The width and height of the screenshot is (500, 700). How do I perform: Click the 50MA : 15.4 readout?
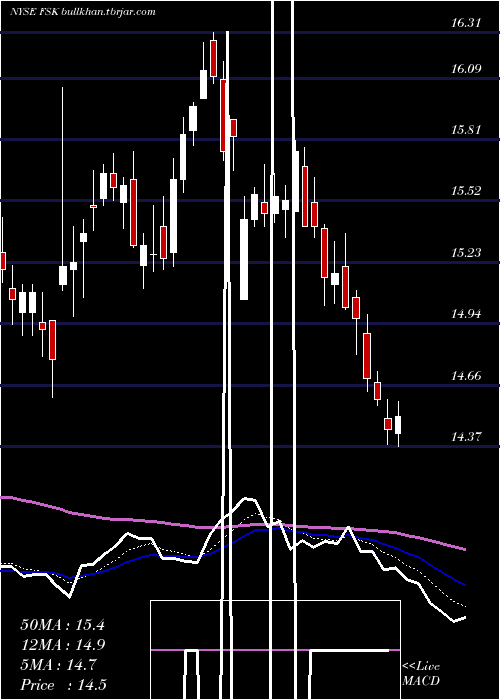[62, 625]
